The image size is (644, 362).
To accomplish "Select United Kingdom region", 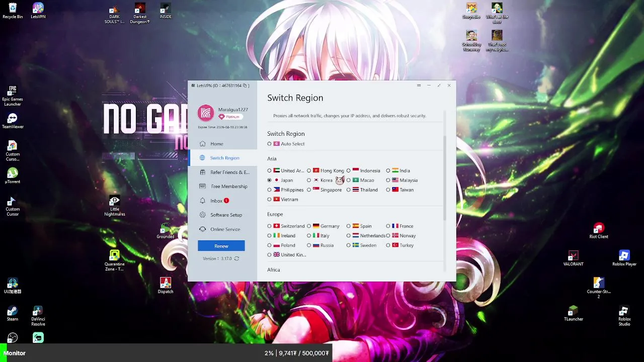I will coord(287,254).
